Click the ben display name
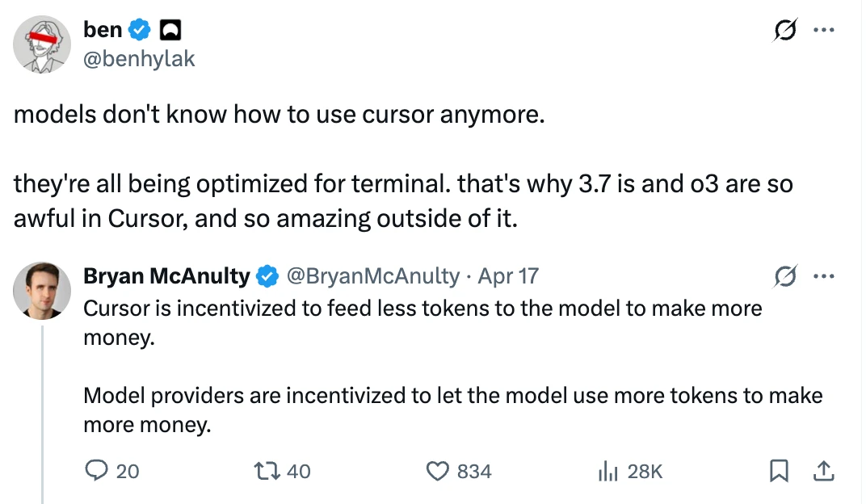 click(103, 29)
